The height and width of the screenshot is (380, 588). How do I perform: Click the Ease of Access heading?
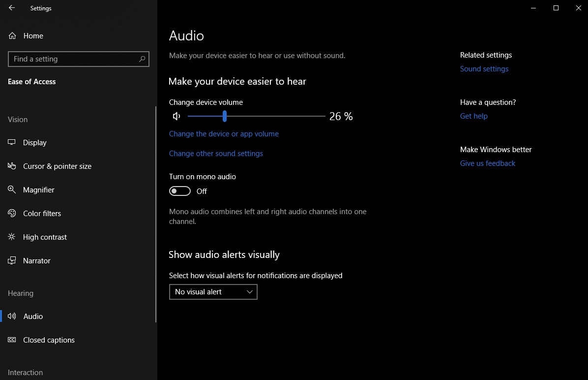pos(32,82)
